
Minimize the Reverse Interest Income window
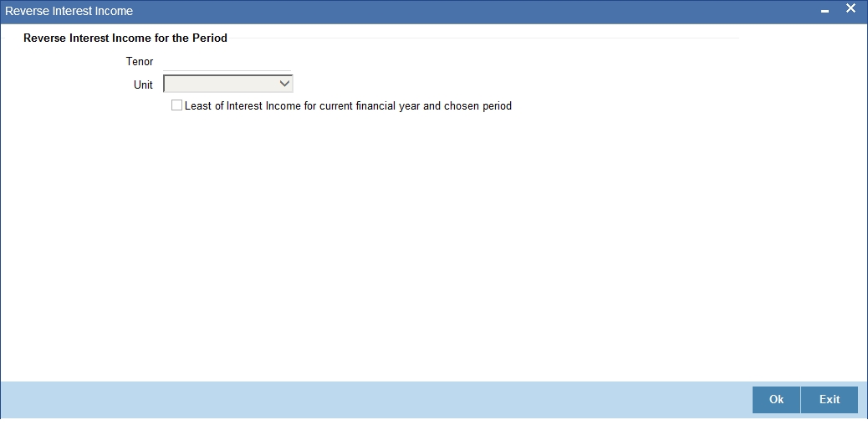coord(825,11)
